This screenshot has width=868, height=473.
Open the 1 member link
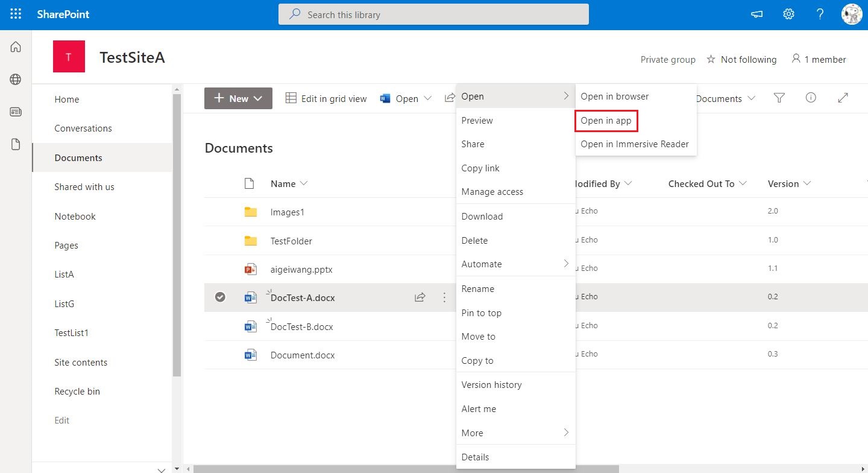click(819, 59)
